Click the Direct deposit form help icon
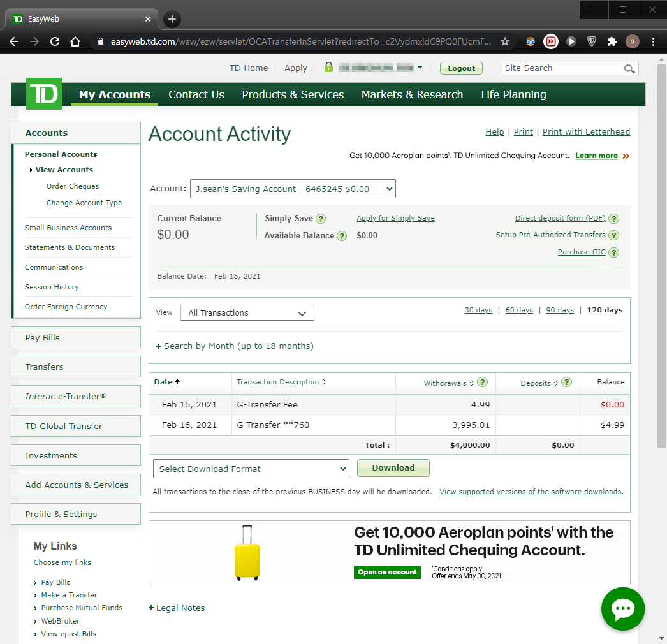This screenshot has height=644, width=667. click(613, 219)
